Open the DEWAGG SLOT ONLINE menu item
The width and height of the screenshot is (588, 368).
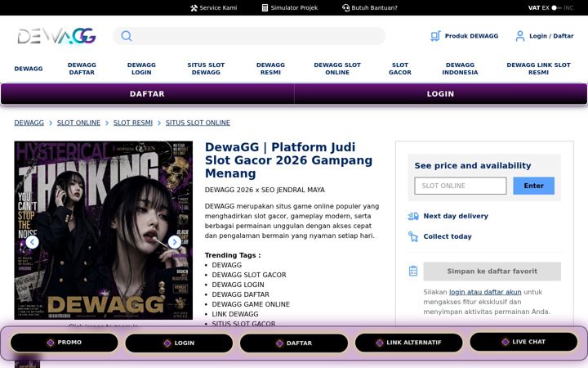coord(337,69)
